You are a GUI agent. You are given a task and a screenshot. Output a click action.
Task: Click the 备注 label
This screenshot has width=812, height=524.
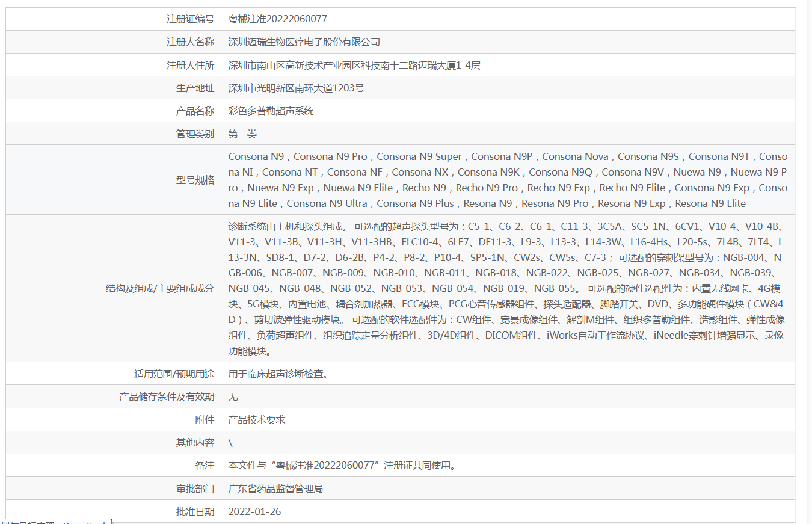tap(205, 465)
